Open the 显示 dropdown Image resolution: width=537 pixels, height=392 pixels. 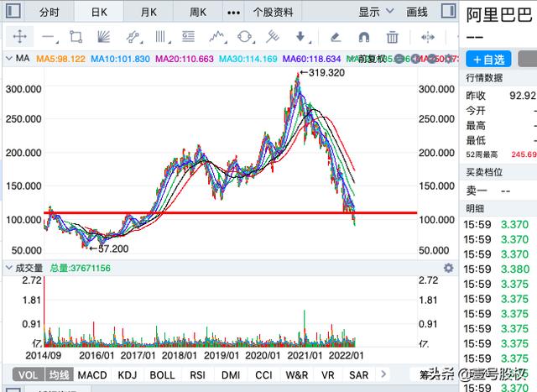(x=376, y=13)
